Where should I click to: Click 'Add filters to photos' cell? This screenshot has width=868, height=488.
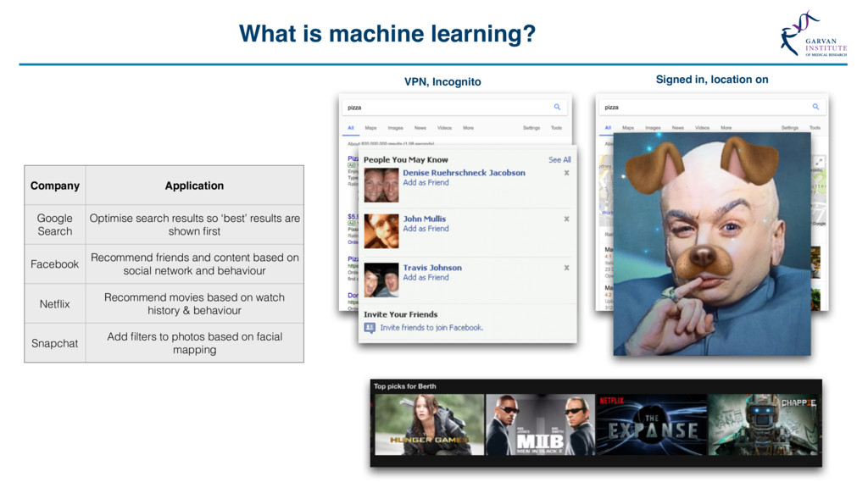click(194, 343)
